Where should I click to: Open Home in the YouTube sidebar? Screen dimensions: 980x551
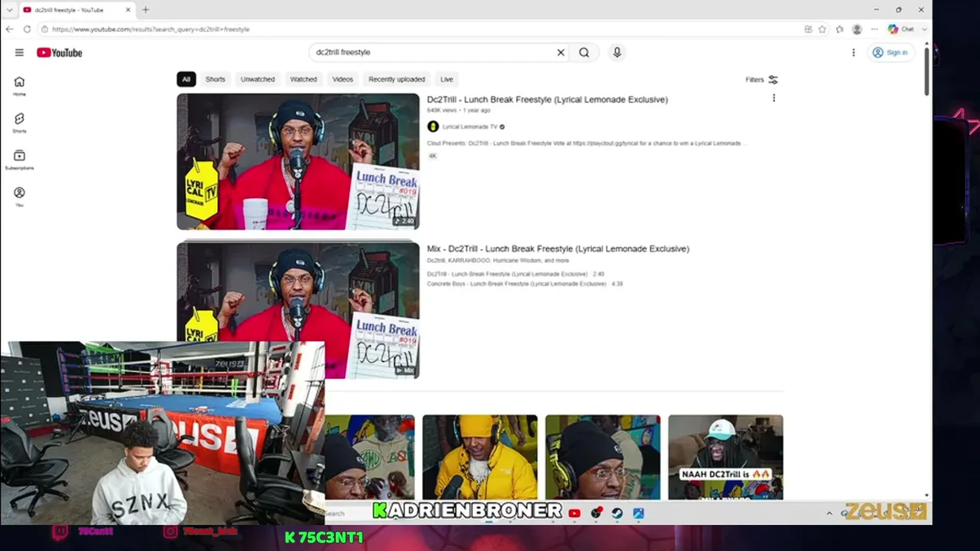[x=19, y=86]
